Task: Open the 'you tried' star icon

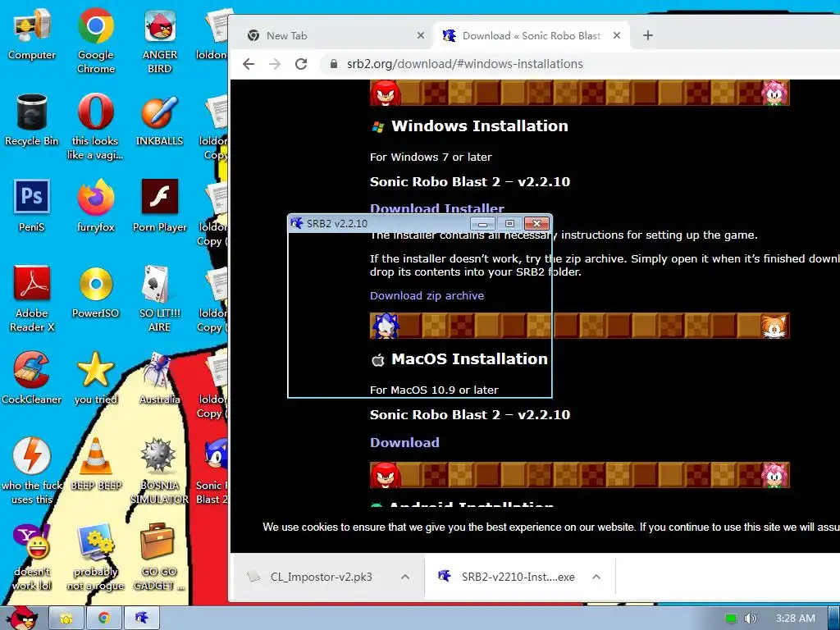Action: click(x=95, y=378)
